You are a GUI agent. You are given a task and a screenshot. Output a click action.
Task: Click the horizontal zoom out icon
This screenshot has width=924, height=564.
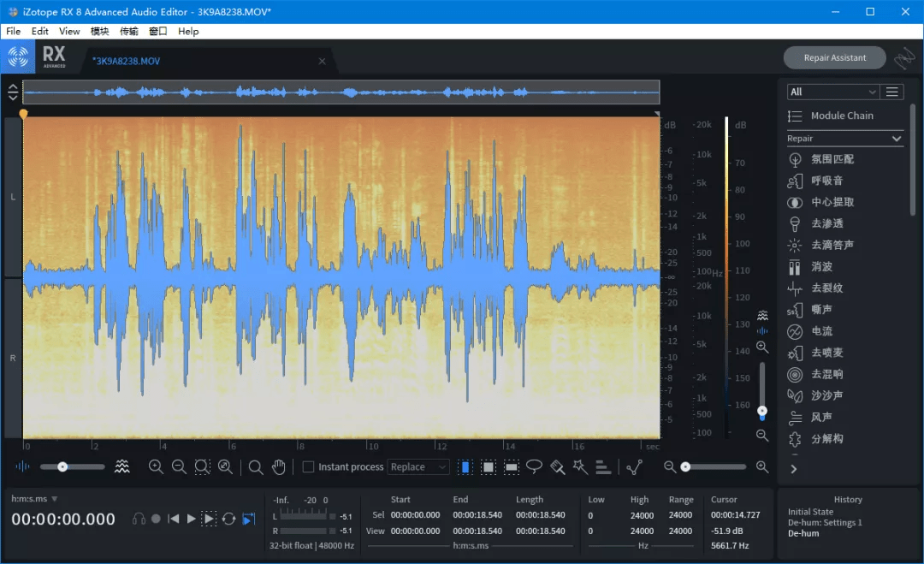click(179, 466)
